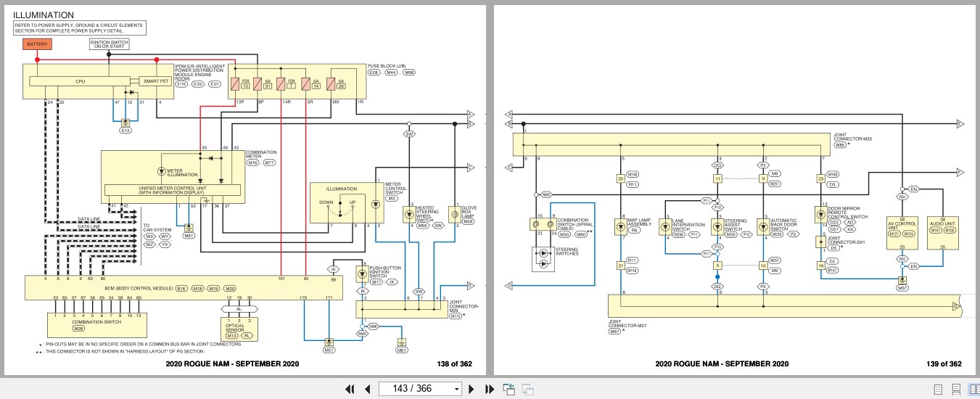Viewport: 980px width, 399px height.
Task: Switch to single page view
Action: click(938, 390)
